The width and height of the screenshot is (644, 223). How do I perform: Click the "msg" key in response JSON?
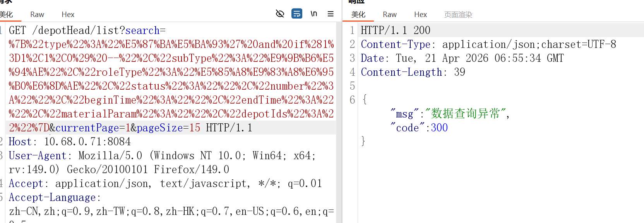[405, 114]
